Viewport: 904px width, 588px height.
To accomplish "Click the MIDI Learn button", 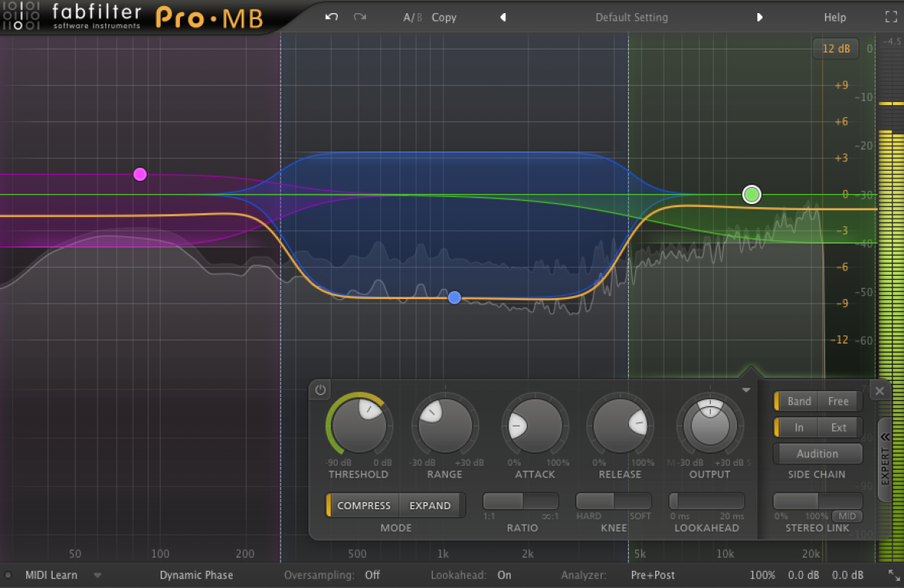I will pyautogui.click(x=51, y=575).
